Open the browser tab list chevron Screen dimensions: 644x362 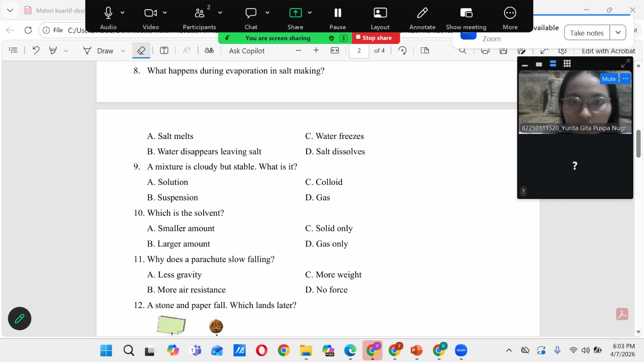[10, 10]
